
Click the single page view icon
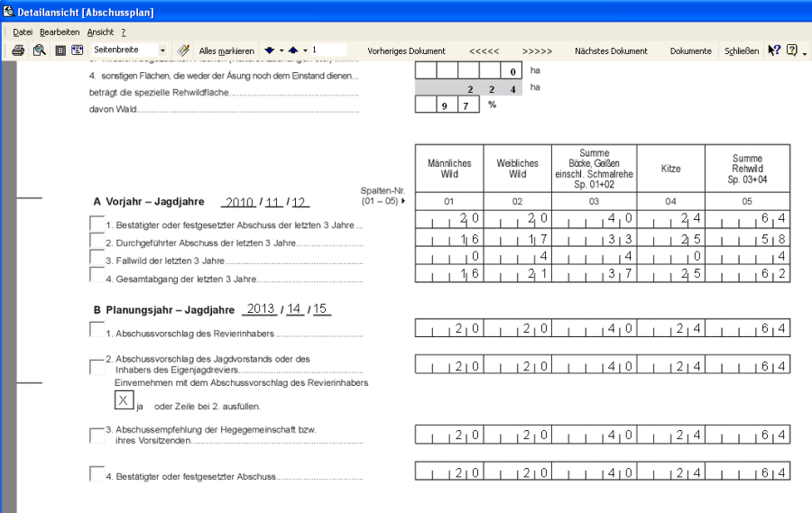(x=60, y=50)
